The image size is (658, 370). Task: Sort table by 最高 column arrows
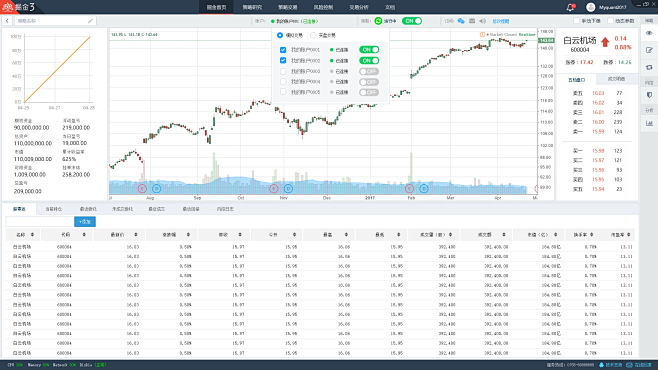pos(346,235)
